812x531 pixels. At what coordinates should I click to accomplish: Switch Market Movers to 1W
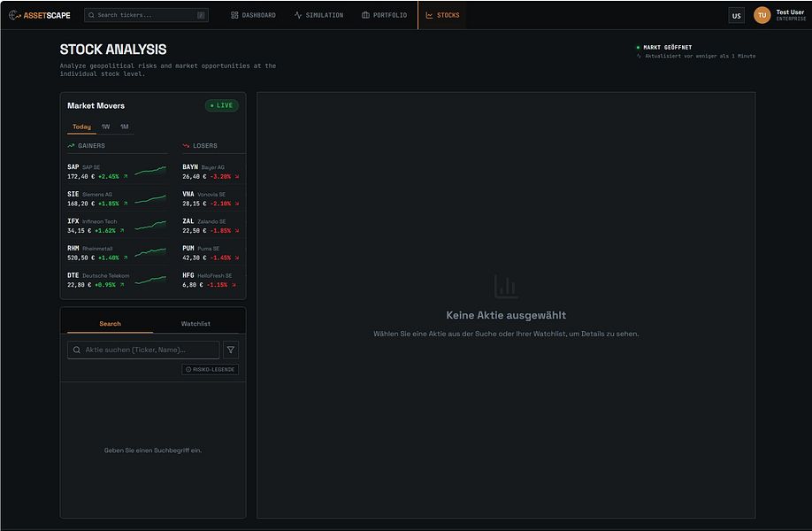(105, 127)
